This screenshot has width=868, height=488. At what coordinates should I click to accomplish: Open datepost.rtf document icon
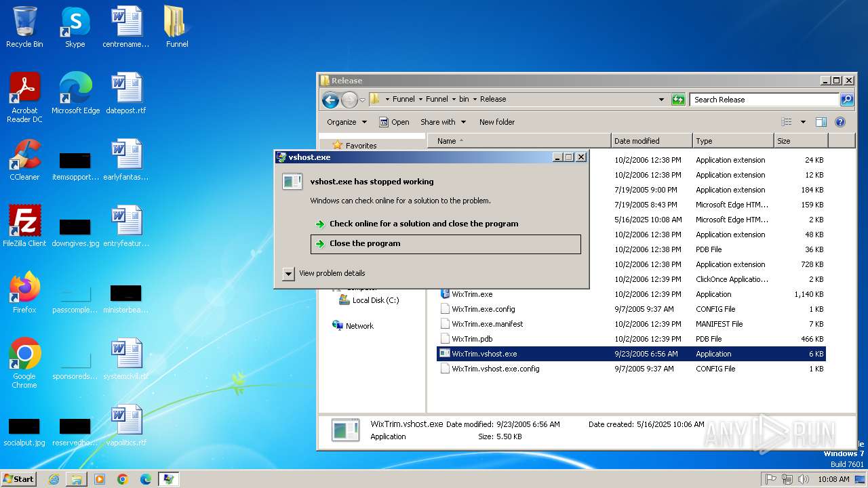point(126,94)
